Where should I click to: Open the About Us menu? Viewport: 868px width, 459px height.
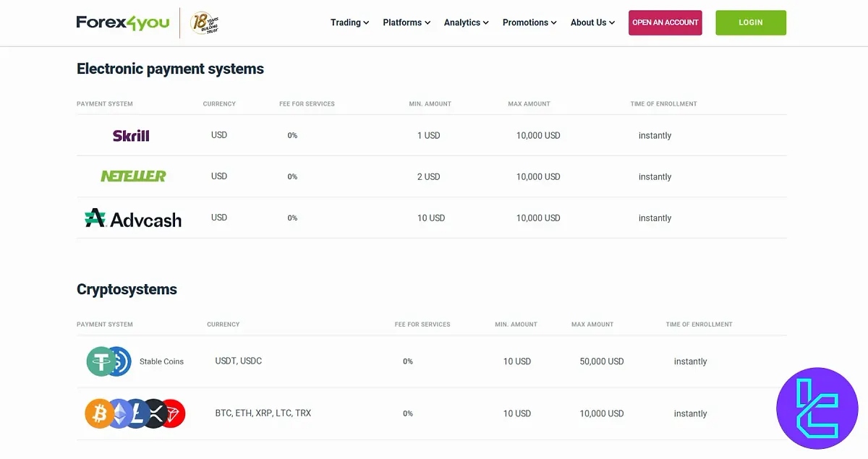coord(592,22)
